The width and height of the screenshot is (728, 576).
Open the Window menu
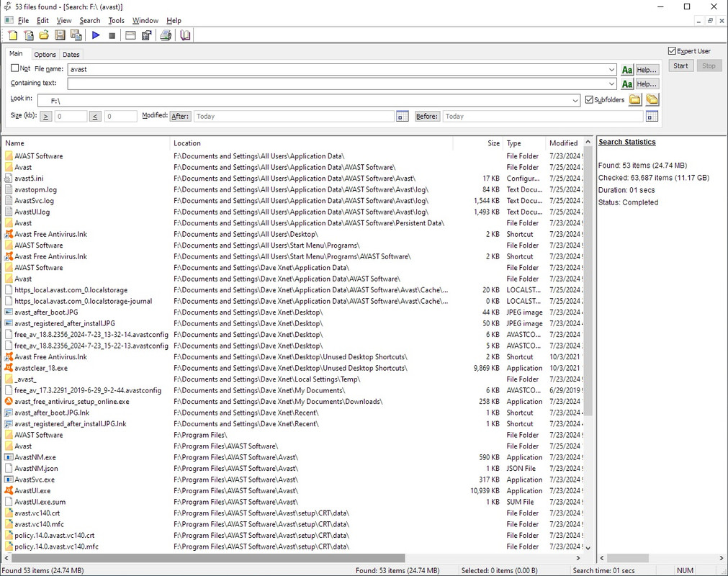145,20
